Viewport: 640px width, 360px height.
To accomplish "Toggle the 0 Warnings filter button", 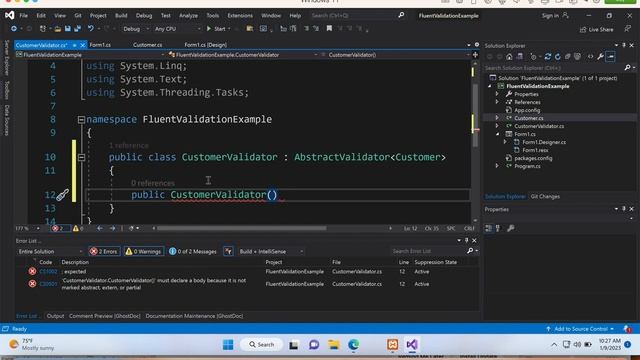I will pyautogui.click(x=143, y=251).
